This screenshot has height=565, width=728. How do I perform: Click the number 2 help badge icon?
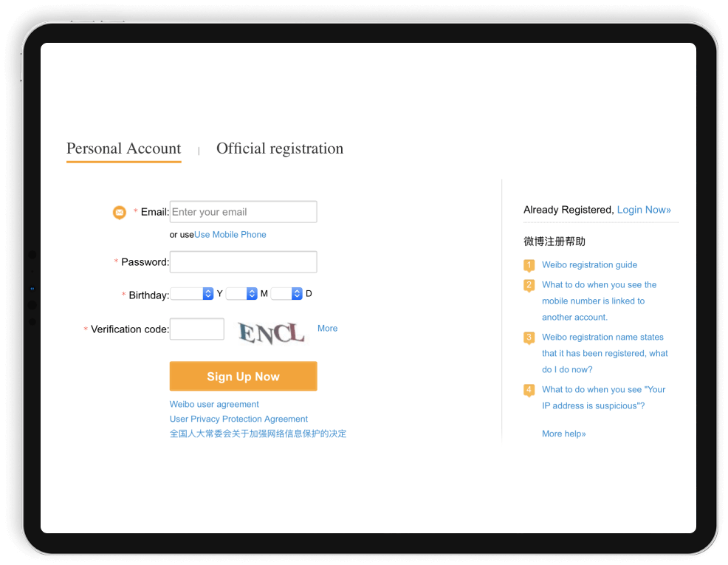coord(529,285)
